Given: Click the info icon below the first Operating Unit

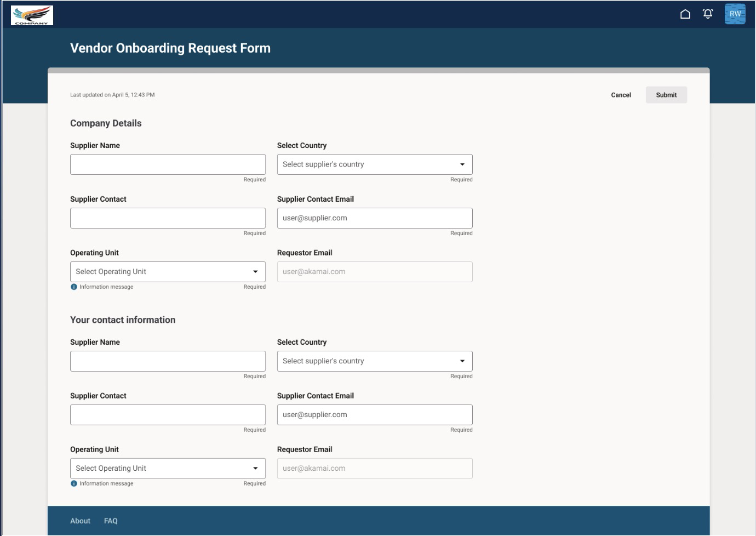Looking at the screenshot, I should [74, 286].
